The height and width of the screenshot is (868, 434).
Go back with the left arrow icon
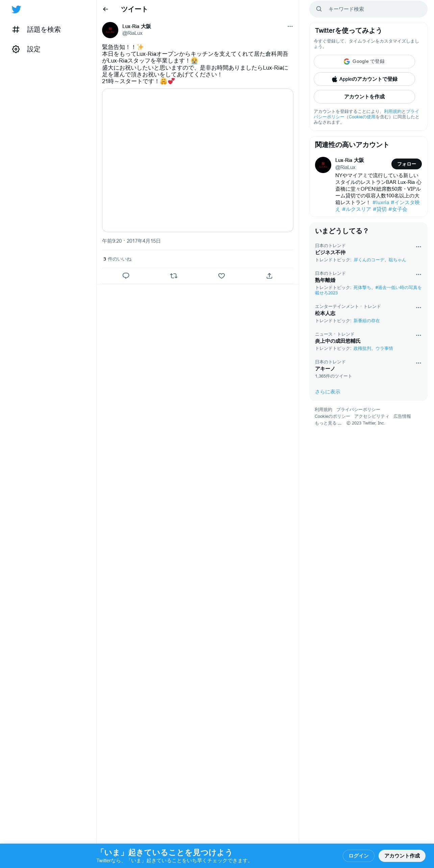pos(105,9)
